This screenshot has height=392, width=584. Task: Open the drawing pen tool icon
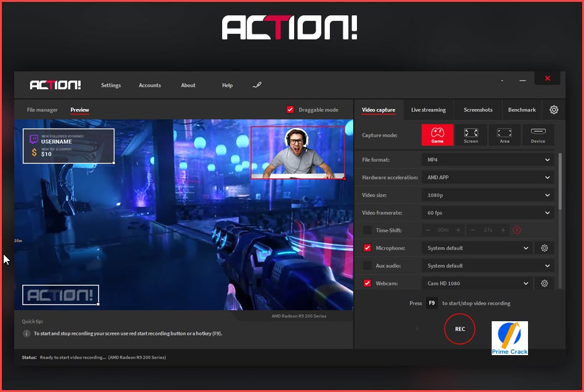(x=257, y=86)
